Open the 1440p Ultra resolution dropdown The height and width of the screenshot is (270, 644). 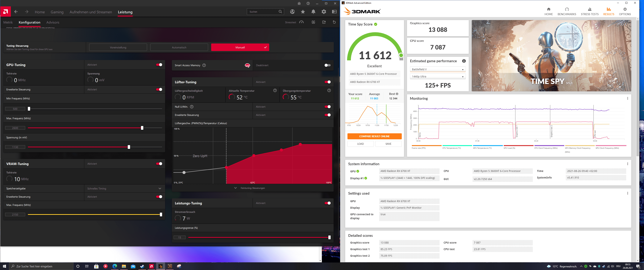coord(438,76)
